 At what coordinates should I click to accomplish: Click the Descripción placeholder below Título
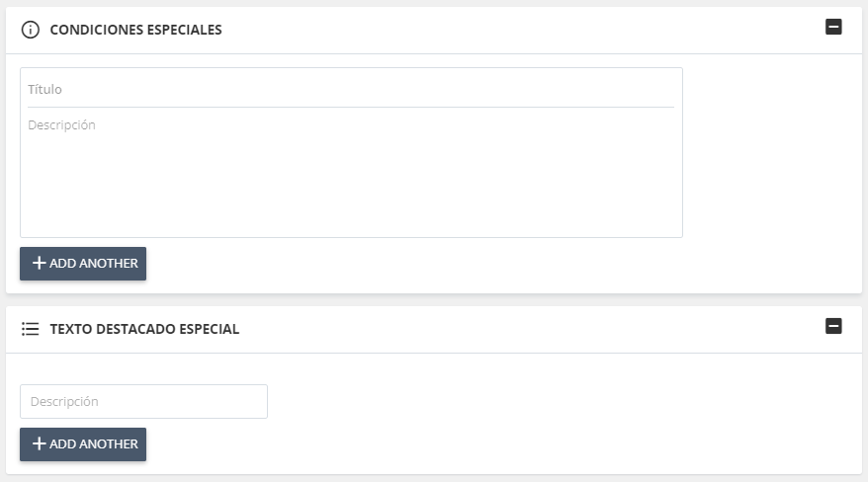pyautogui.click(x=61, y=125)
